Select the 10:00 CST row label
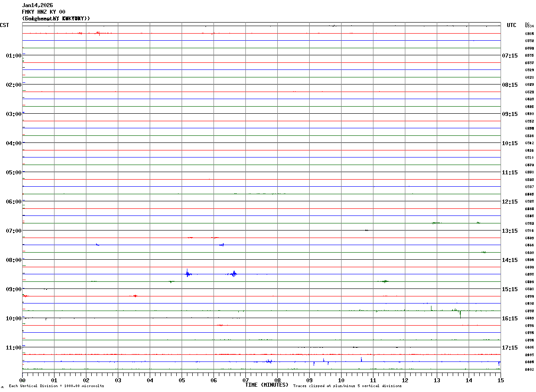The width and height of the screenshot is (536, 392). 14,319
